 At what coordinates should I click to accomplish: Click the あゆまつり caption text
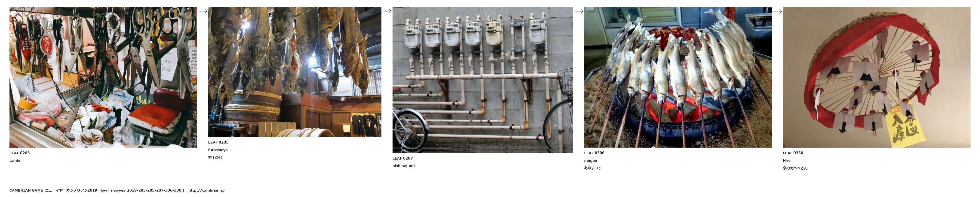tap(593, 168)
